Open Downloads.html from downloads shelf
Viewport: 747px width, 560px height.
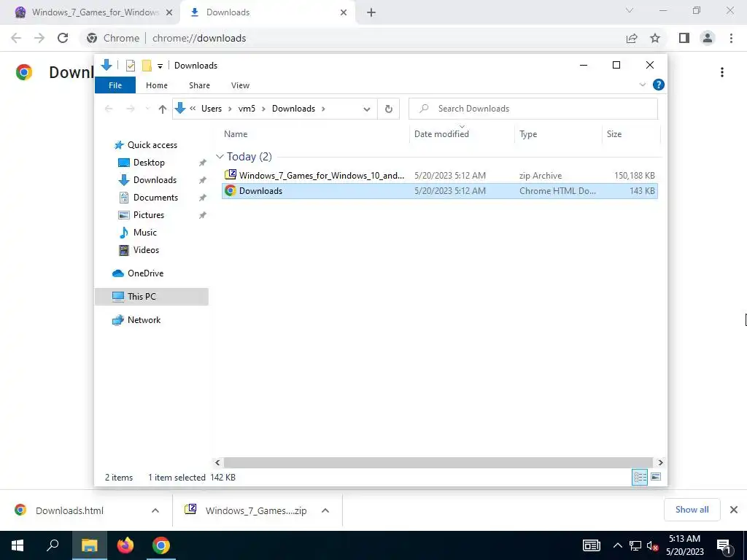[69, 510]
